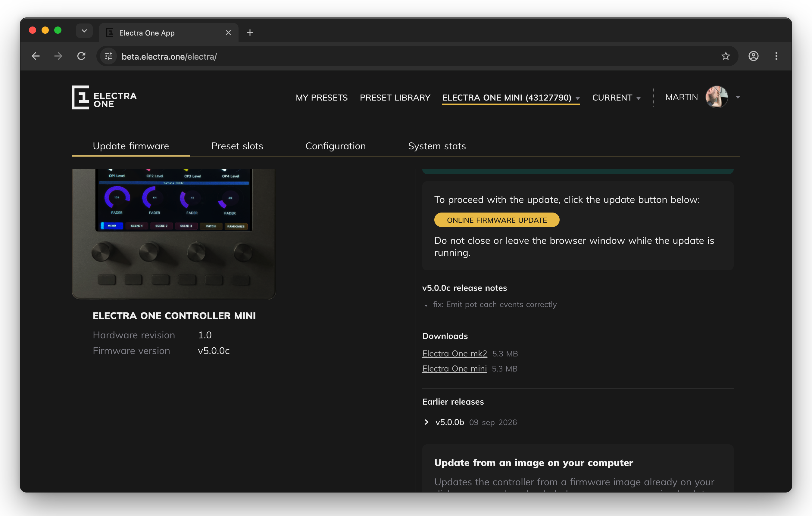Switch to the System stats tab

pyautogui.click(x=437, y=146)
